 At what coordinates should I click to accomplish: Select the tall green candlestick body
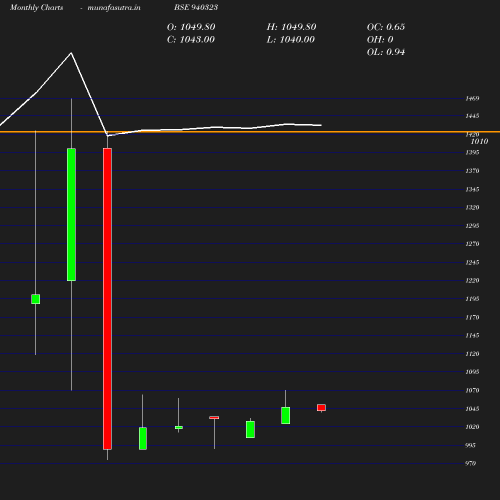[x=71, y=215]
